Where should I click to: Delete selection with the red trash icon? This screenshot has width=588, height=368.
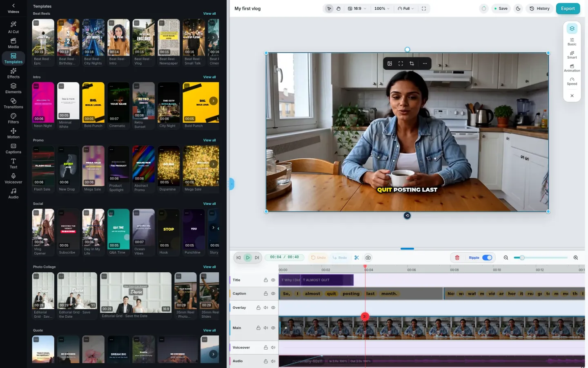tap(457, 258)
